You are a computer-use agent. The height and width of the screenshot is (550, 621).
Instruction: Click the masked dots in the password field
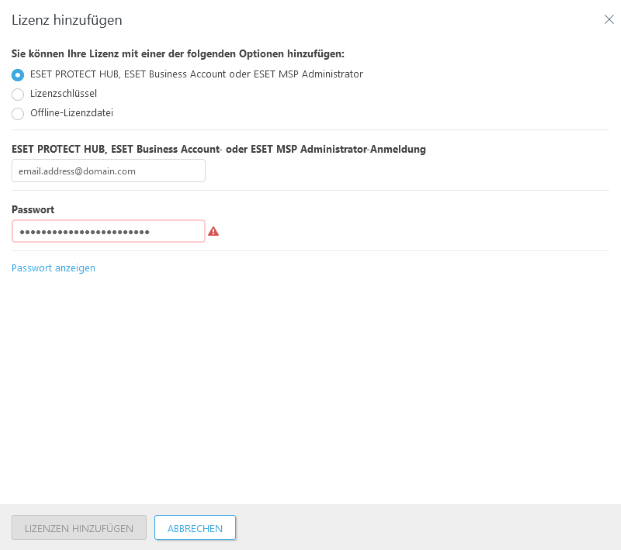(85, 232)
